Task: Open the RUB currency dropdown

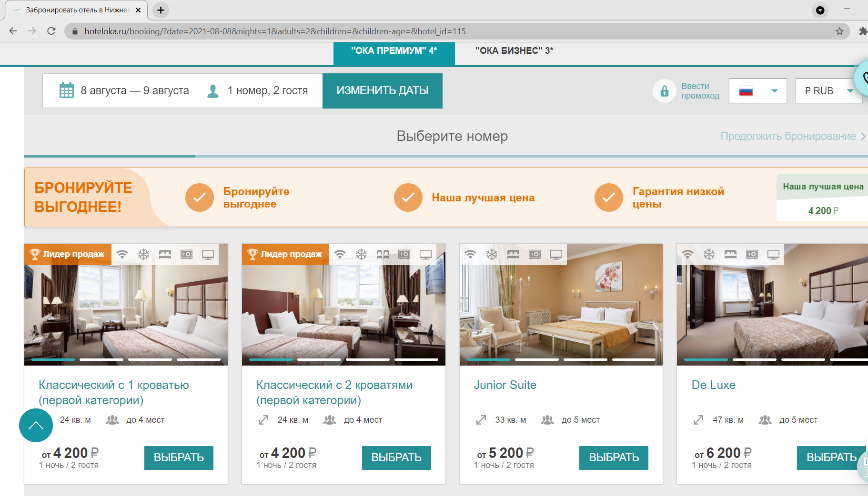Action: (829, 90)
